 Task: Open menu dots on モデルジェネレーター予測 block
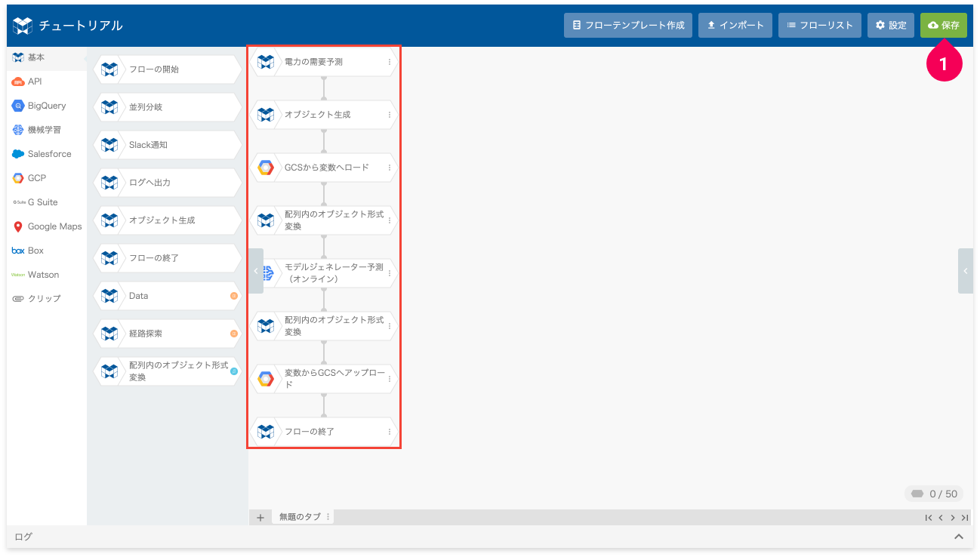(390, 273)
